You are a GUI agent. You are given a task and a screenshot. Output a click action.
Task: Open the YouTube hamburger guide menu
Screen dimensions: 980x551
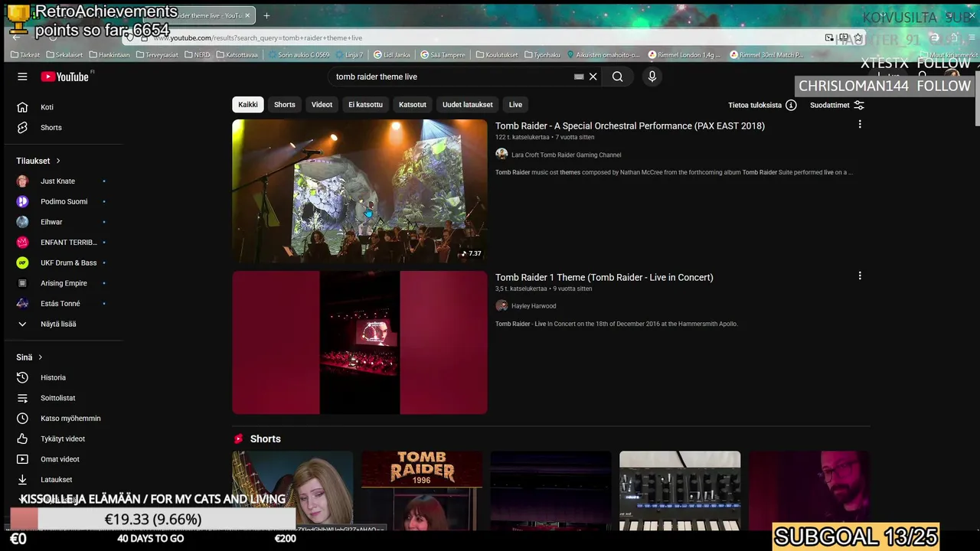[22, 77]
